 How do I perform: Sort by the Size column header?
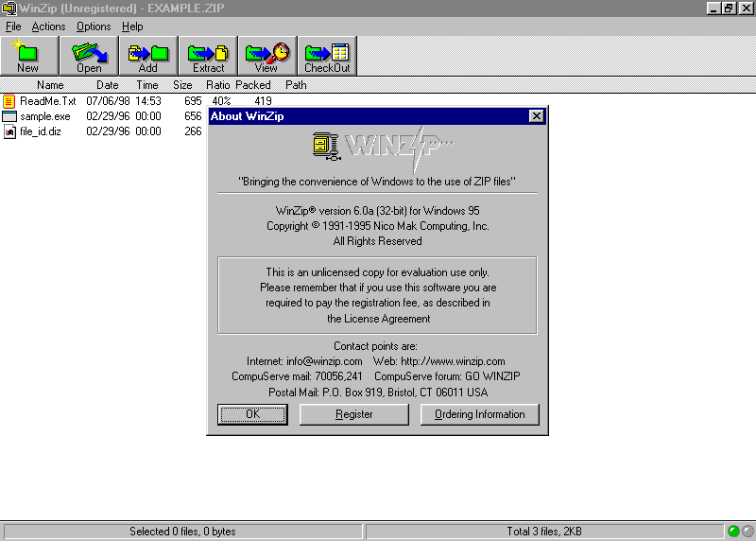click(x=182, y=85)
